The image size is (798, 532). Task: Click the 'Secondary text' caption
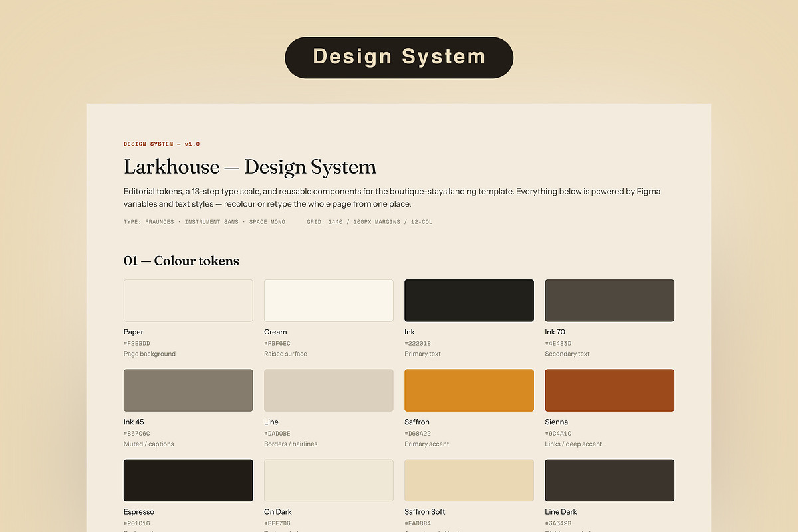pos(567,354)
